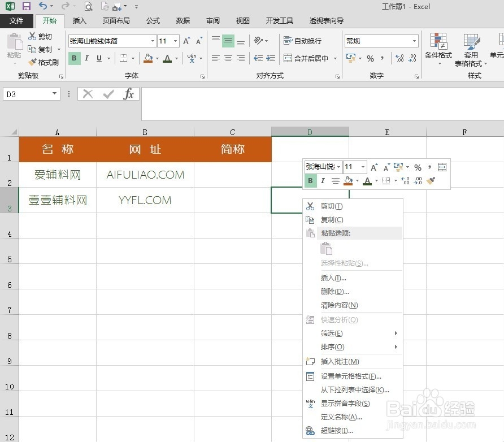This screenshot has height=442, width=504.
Task: Choose 复制(C) in context menu
Action: [x=353, y=220]
